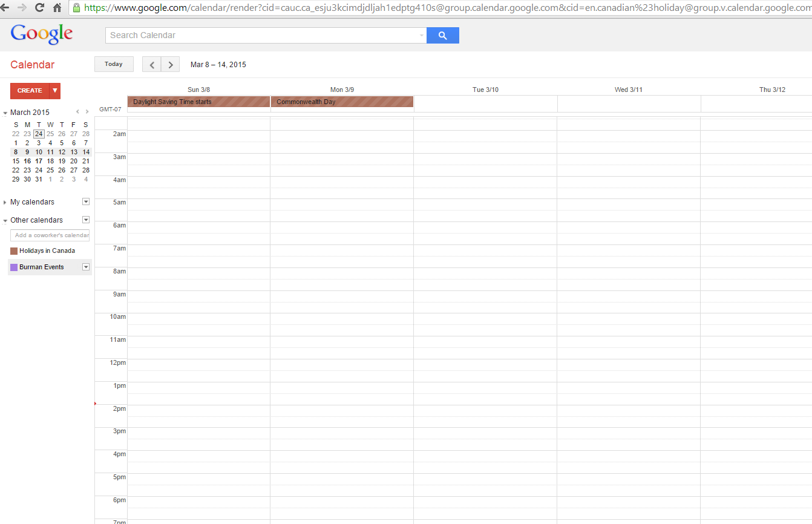Open the Tue 3/10 day header
The height and width of the screenshot is (524, 812).
(x=485, y=90)
